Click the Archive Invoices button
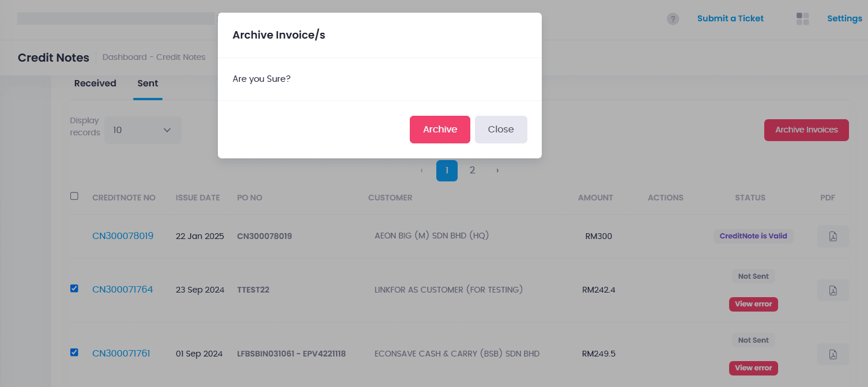 (806, 130)
